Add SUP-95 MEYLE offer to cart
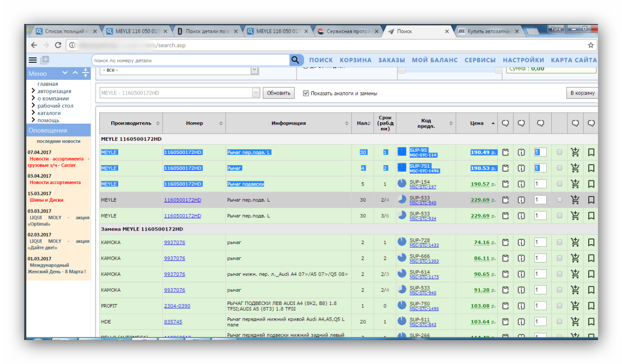 (x=575, y=152)
